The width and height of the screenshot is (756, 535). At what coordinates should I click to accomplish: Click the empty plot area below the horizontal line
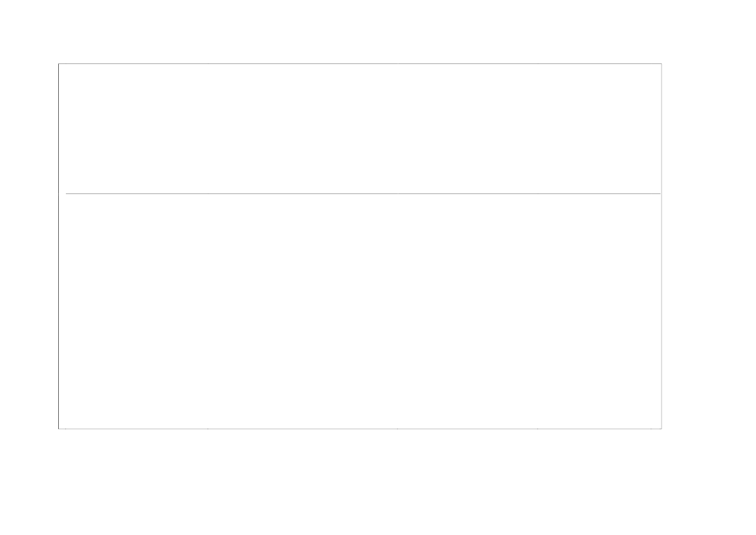360,311
